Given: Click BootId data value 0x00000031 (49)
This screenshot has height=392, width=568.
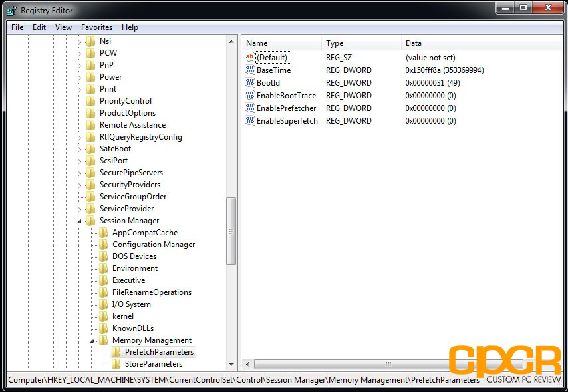Looking at the screenshot, I should pos(432,82).
